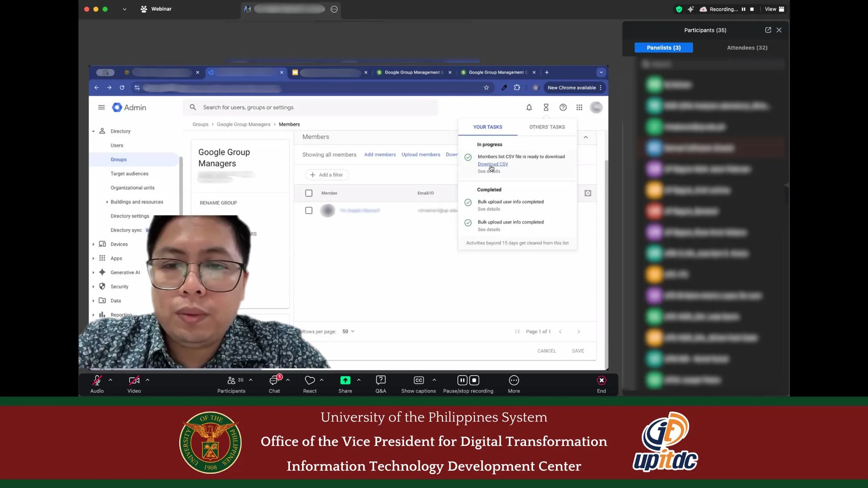Pause recording in Zoom top bar
Viewport: 868px width, 488px height.
(743, 9)
